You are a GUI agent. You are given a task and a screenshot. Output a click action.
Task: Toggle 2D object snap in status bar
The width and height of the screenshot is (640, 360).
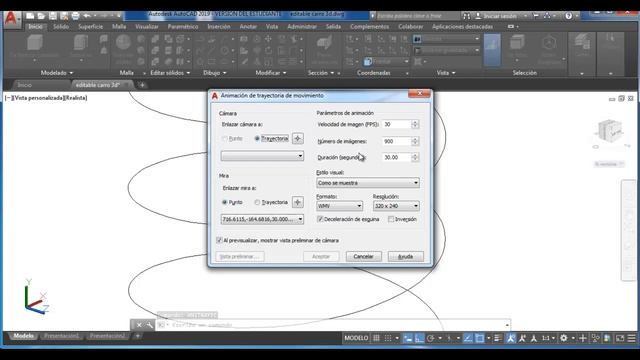tap(480, 338)
